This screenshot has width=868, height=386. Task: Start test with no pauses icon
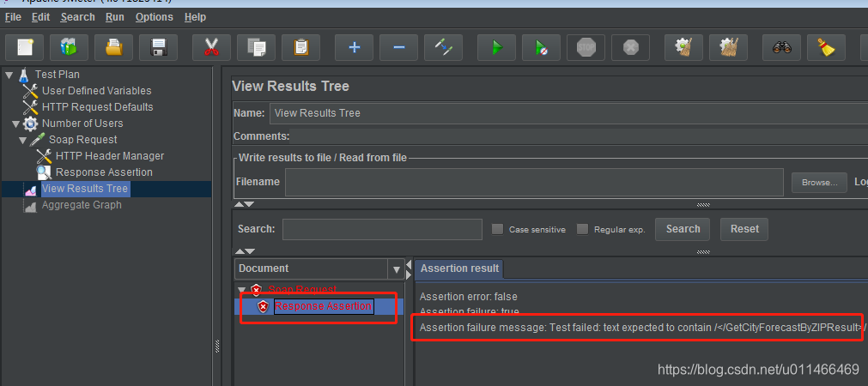(542, 47)
